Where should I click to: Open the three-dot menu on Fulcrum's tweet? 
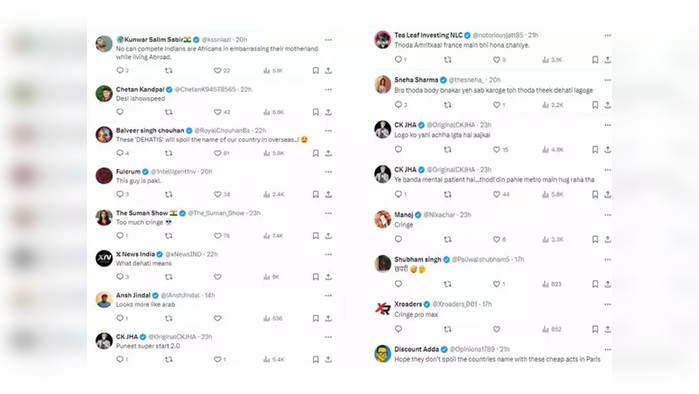[x=329, y=172]
